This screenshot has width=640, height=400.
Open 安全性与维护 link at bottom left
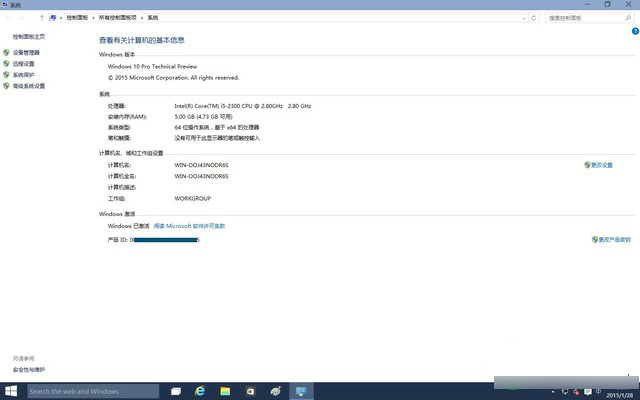pos(28,369)
